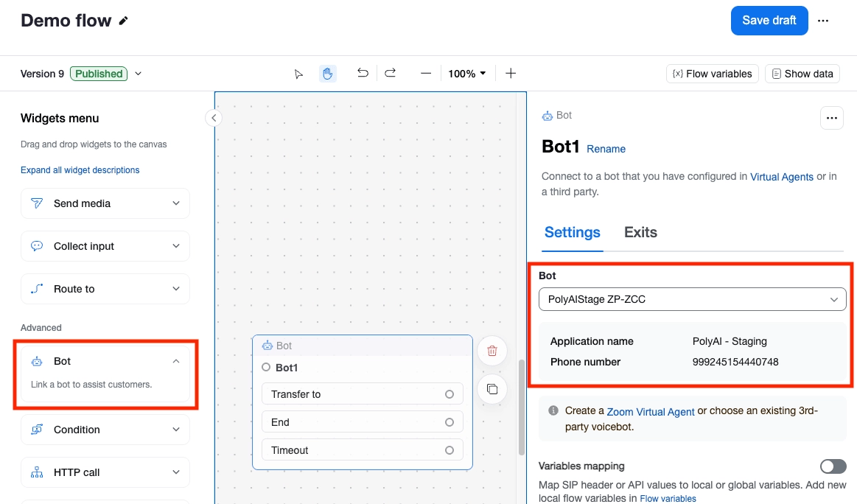Screen dimensions: 857x504
Task: Switch to the Exits tab
Action: (x=640, y=232)
